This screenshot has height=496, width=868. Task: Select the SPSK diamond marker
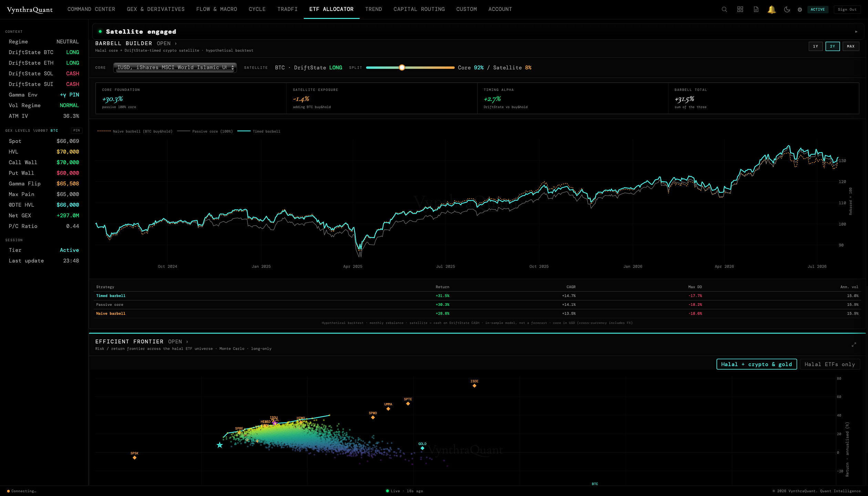[135, 458]
